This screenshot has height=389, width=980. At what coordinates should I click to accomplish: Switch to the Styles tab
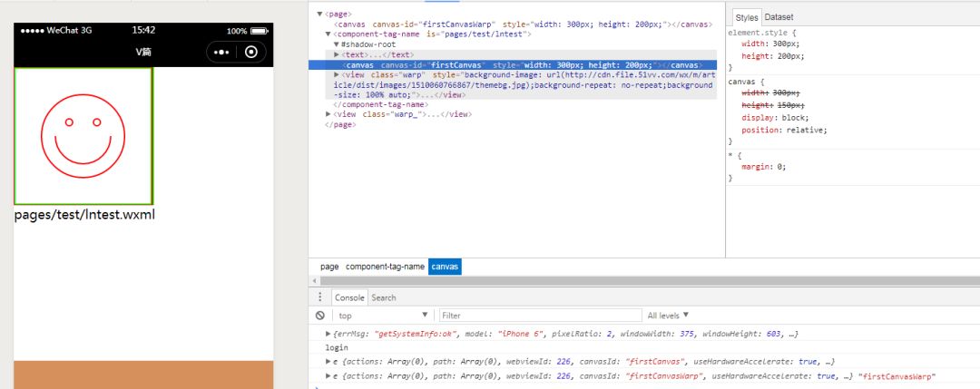[746, 17]
